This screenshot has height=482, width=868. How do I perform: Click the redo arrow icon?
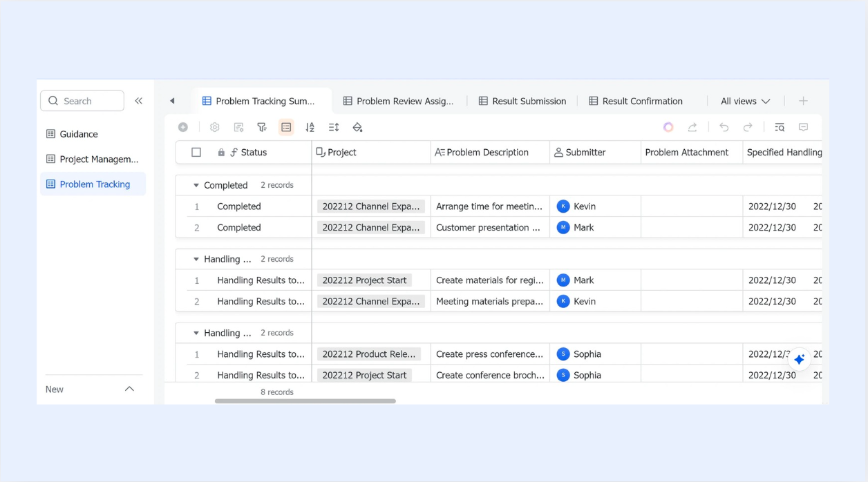[x=748, y=127]
